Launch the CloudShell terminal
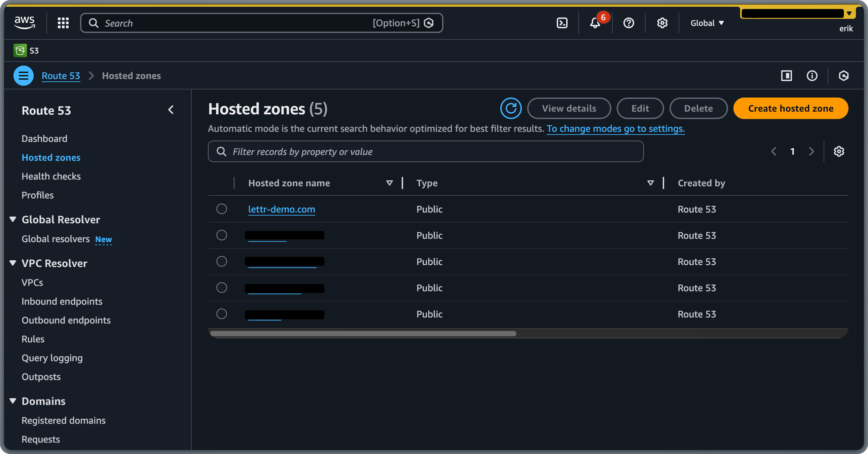Image resolution: width=868 pixels, height=454 pixels. tap(562, 23)
